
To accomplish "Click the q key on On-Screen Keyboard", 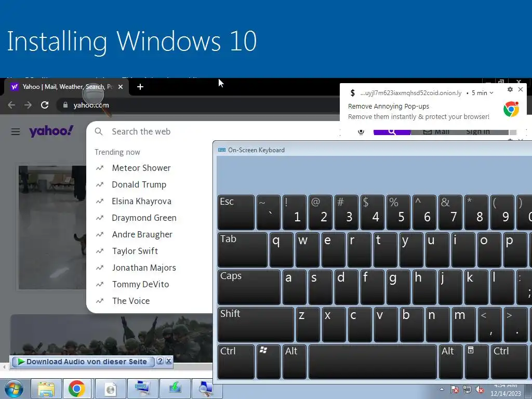I will tap(281, 250).
